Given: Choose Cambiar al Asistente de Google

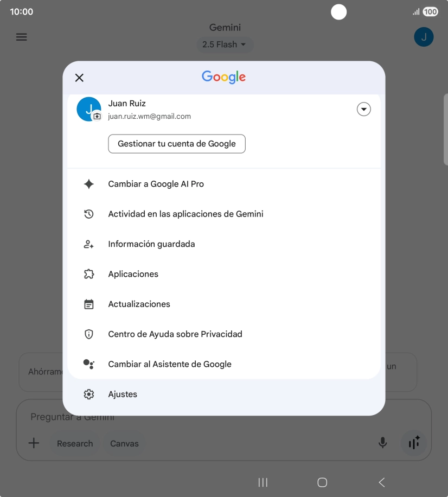Looking at the screenshot, I should pyautogui.click(x=224, y=364).
